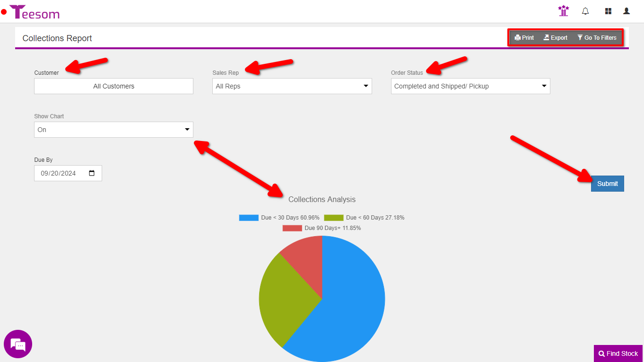Open the Show Chart dropdown
The width and height of the screenshot is (644, 362).
point(113,130)
